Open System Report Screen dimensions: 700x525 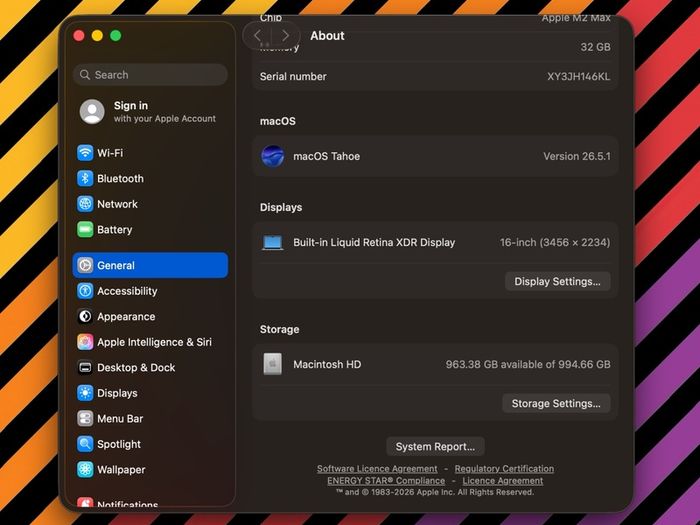(435, 446)
